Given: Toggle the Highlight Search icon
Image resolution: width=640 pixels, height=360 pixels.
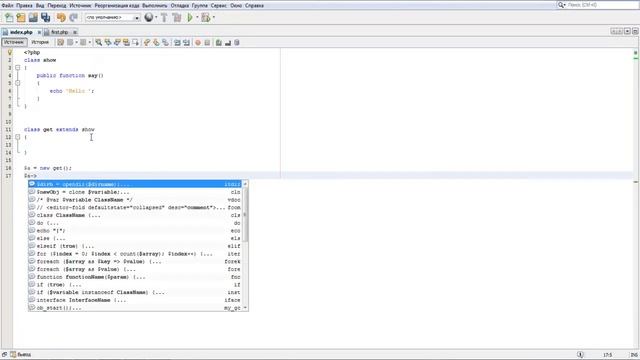Looking at the screenshot, I should tap(126, 42).
